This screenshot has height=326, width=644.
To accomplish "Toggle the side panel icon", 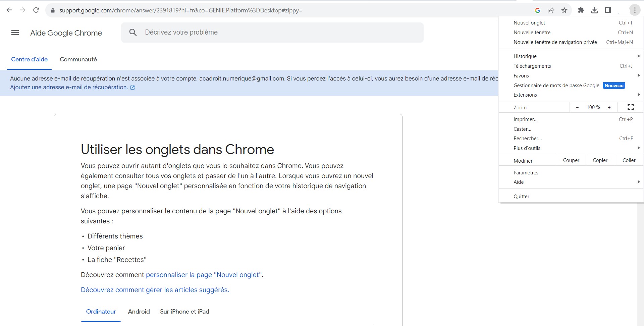I will point(608,10).
